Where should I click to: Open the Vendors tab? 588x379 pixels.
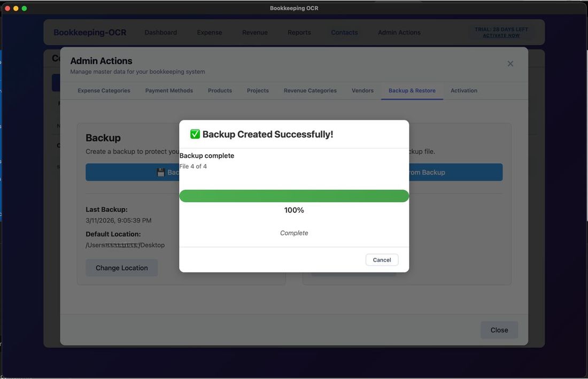coord(362,91)
